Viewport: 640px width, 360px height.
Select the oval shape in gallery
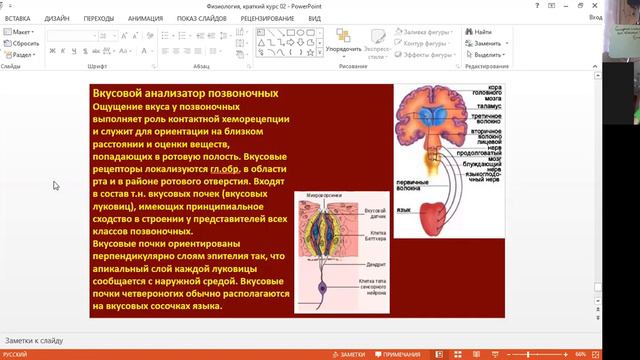(300, 33)
